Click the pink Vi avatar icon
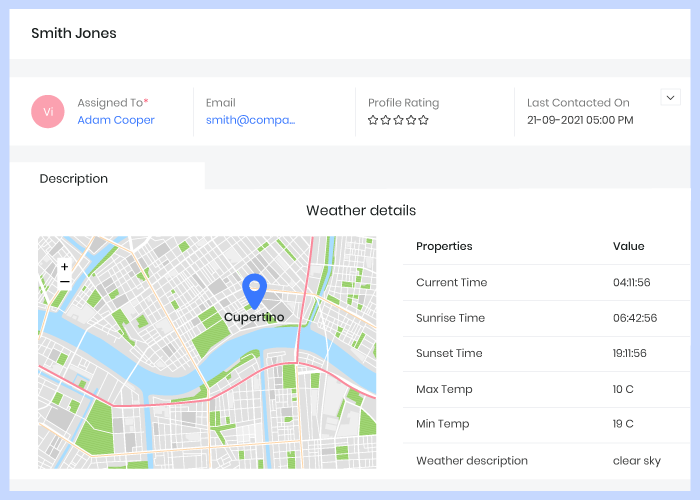Viewport: 700px width, 500px height. pyautogui.click(x=48, y=111)
